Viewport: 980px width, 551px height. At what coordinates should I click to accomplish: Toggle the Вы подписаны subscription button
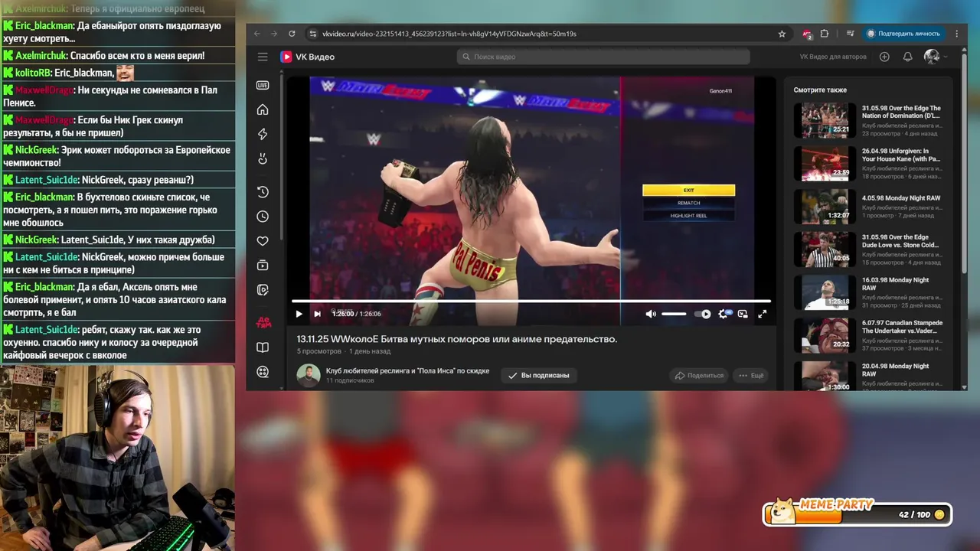[x=539, y=376]
